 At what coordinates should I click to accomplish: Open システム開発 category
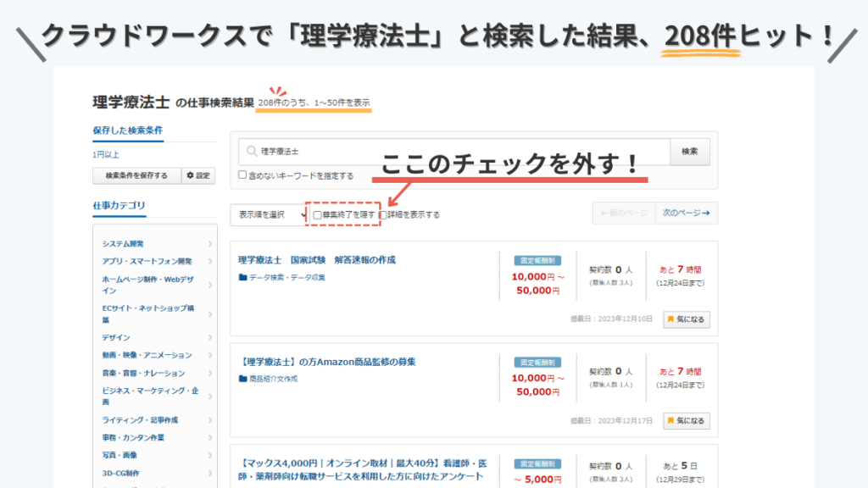123,243
